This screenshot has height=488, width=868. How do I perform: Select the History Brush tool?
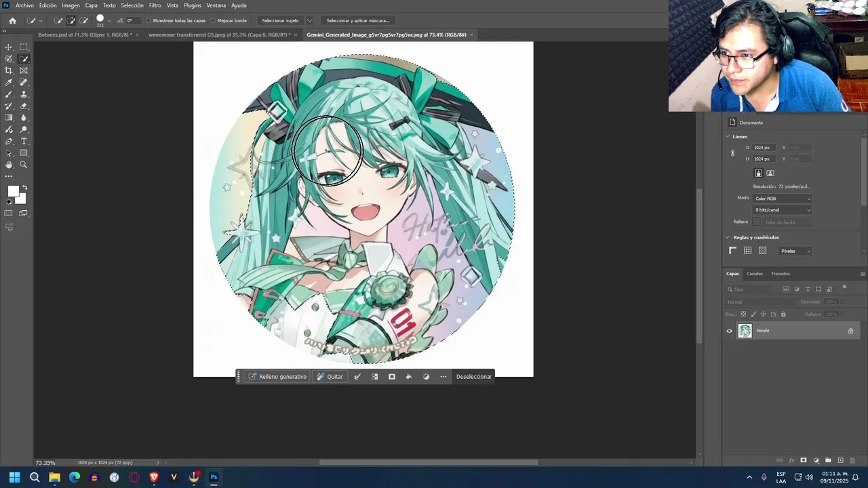point(9,106)
